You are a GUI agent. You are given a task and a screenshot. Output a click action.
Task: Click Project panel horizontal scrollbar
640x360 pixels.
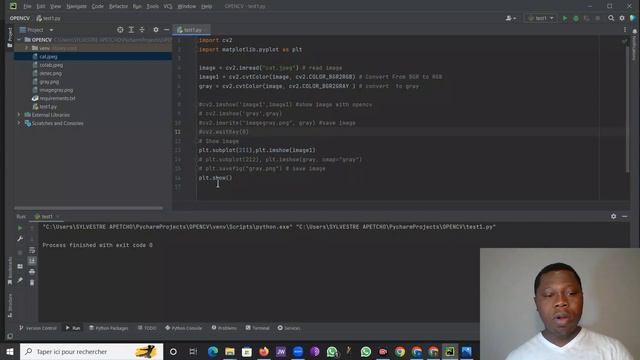coord(89,208)
